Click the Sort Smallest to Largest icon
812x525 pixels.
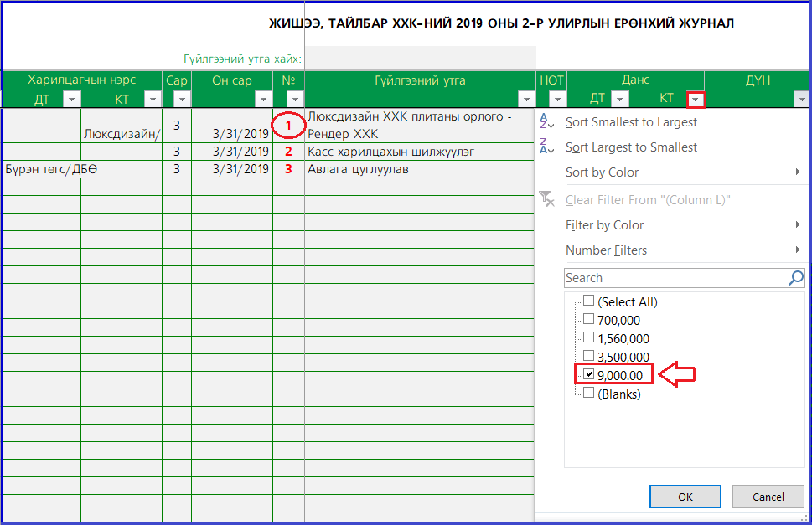pos(546,121)
